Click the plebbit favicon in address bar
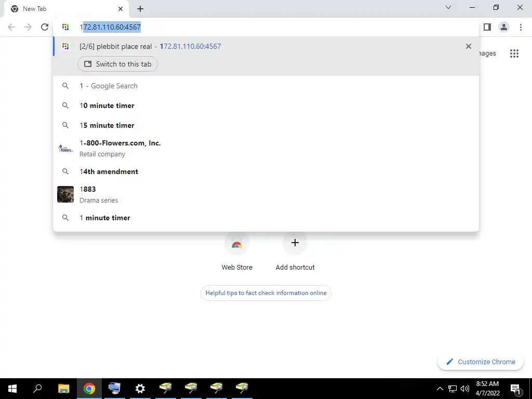Viewport: 532px width, 399px height. pyautogui.click(x=65, y=27)
